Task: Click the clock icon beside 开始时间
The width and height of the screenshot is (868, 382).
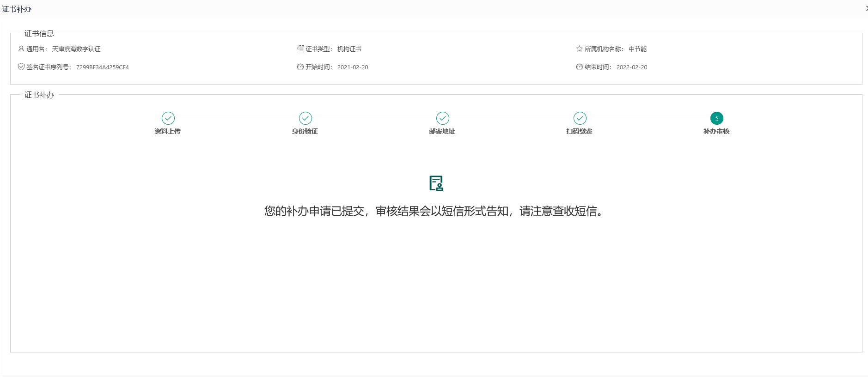Action: [300, 67]
